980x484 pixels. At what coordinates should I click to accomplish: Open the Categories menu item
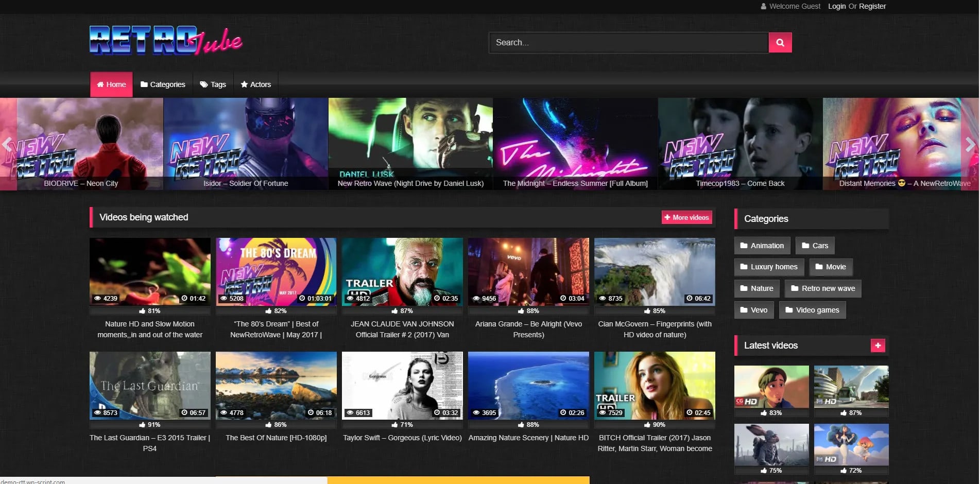163,84
